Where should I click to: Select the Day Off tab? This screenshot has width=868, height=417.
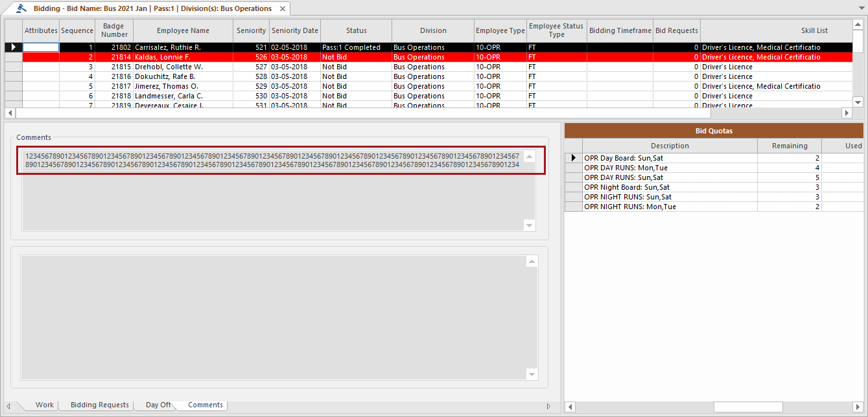point(158,405)
